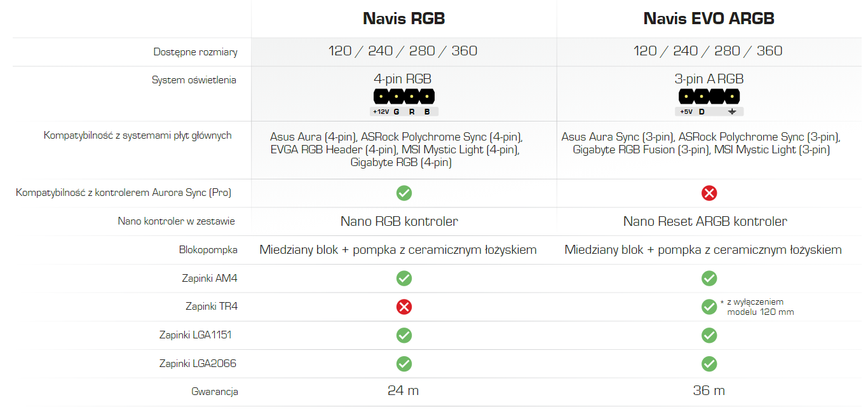Select the Navis RGB column header
The height and width of the screenshot is (409, 868).
coord(404,18)
